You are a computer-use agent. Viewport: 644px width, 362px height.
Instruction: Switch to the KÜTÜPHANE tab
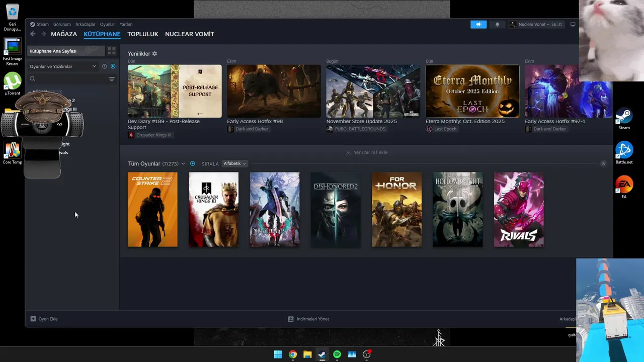coord(102,34)
